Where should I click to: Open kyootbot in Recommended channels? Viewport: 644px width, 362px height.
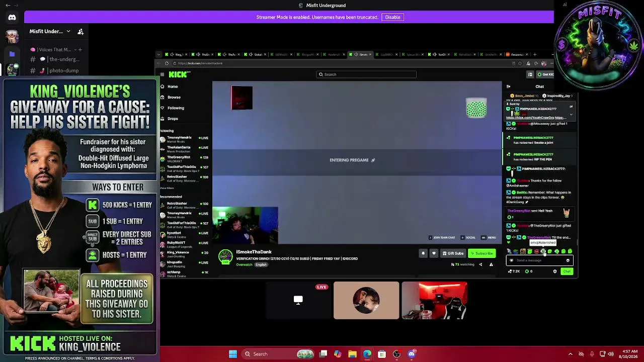click(x=184, y=234)
